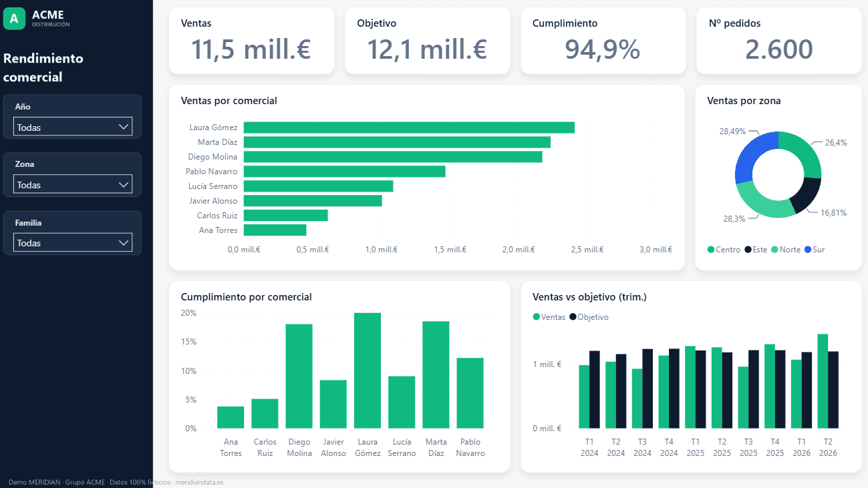Click the Objetivo legend marker in quarterly chart
868x488 pixels.
tap(573, 318)
